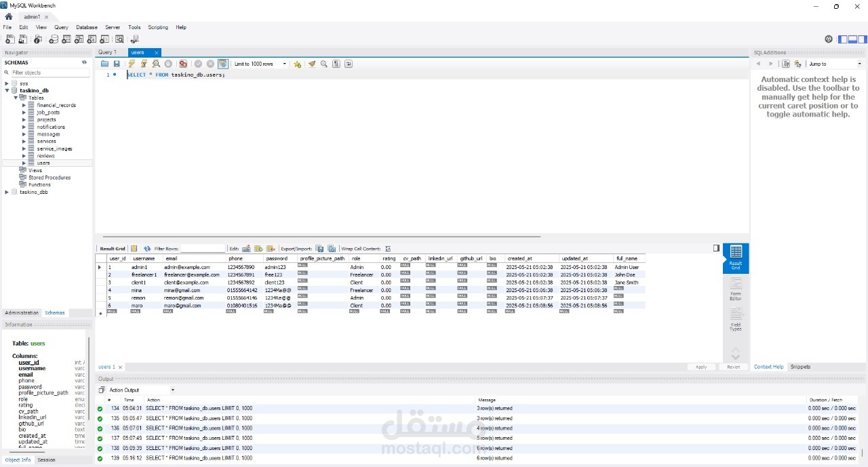
Task: Toggle wrap cell content icon
Action: tap(388, 249)
